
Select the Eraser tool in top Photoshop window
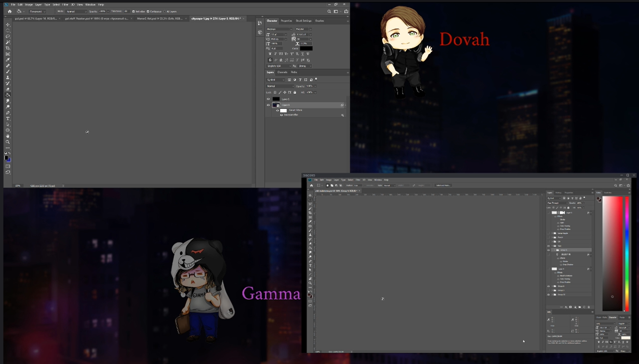(8, 89)
